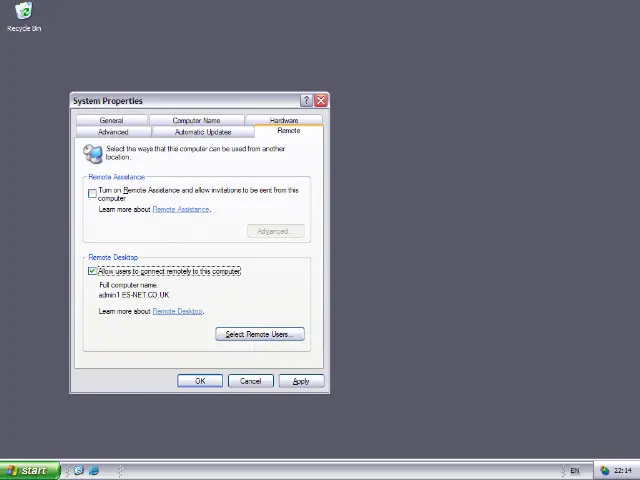Screen dimensions: 640x480
Task: Enable the Turn on Remote Assistance checkbox
Action: click(92, 193)
